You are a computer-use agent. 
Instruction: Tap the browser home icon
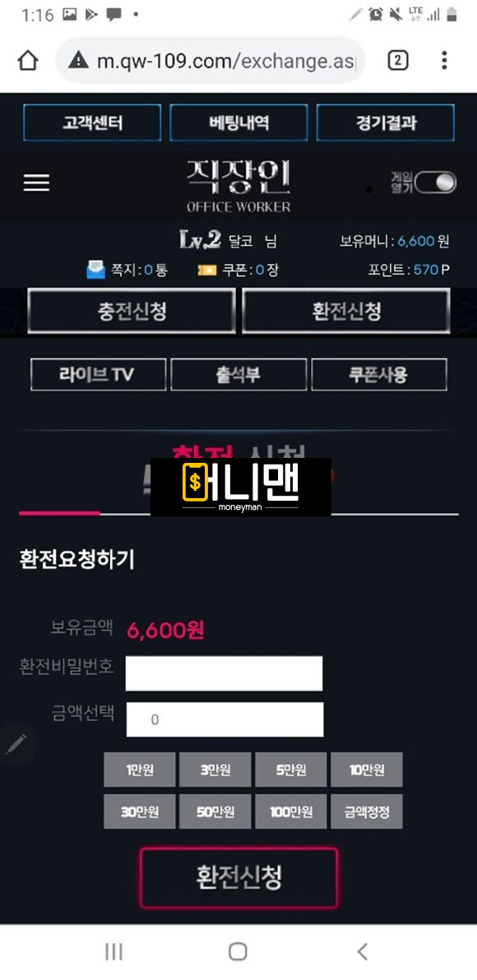point(28,61)
